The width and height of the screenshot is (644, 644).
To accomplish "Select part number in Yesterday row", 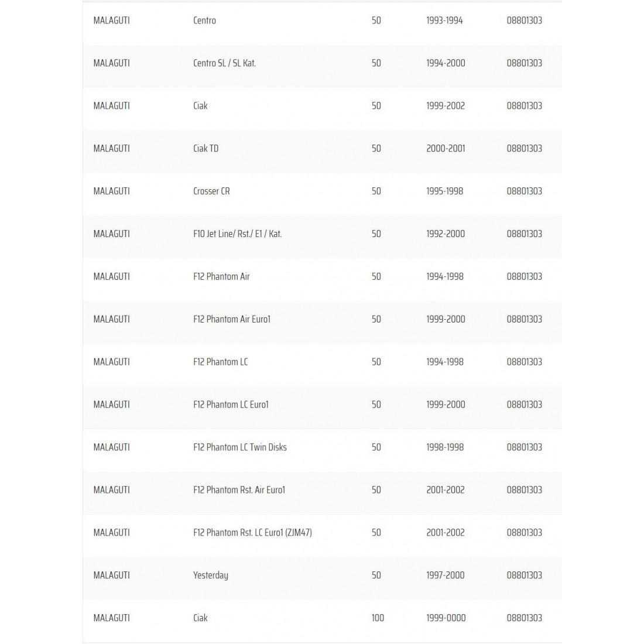I will coord(524,576).
